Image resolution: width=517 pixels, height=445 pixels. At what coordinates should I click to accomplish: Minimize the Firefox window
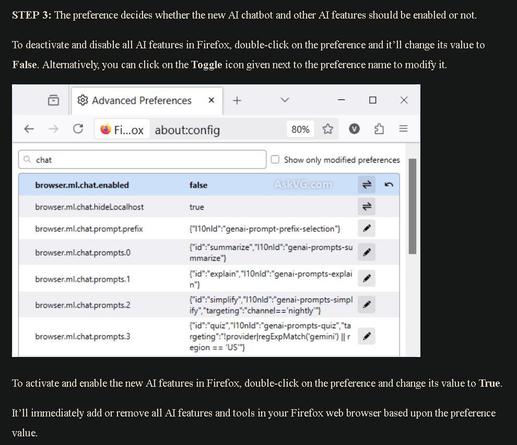click(x=341, y=100)
